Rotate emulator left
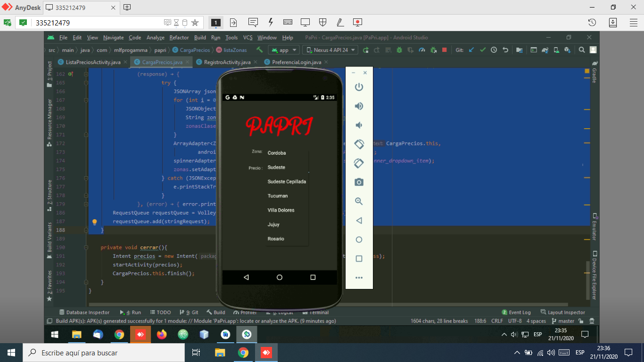 (359, 144)
